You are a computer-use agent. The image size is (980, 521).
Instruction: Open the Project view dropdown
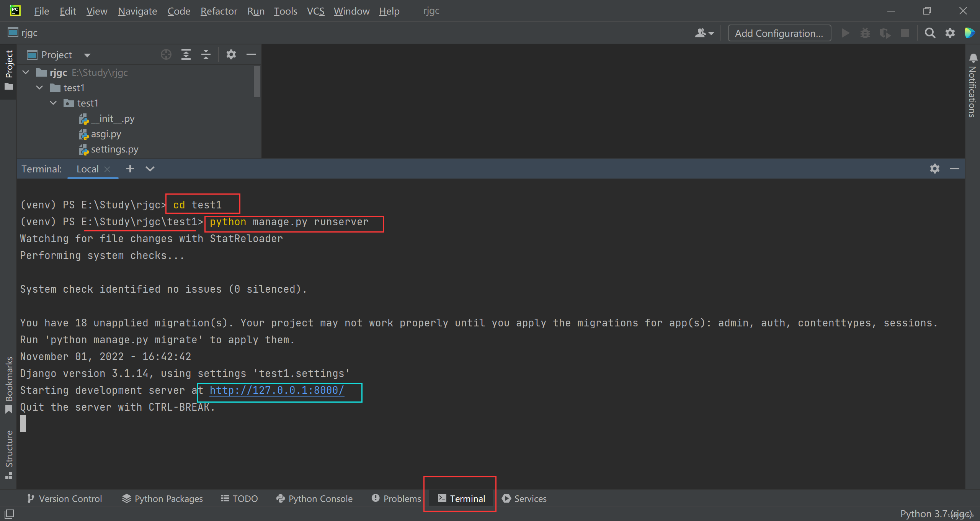[87, 54]
